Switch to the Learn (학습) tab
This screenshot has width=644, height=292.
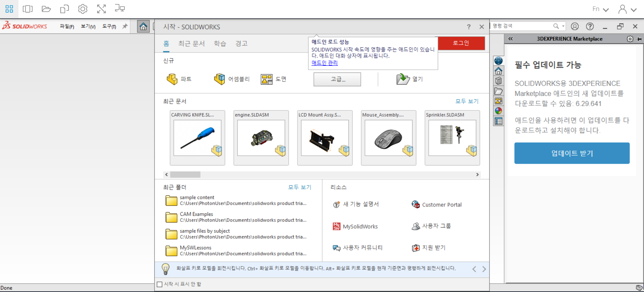(x=220, y=44)
